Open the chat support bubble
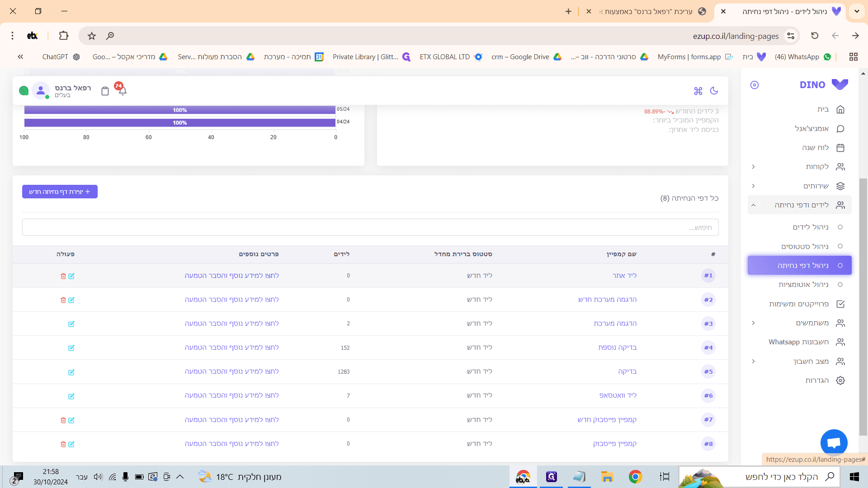 point(834,443)
